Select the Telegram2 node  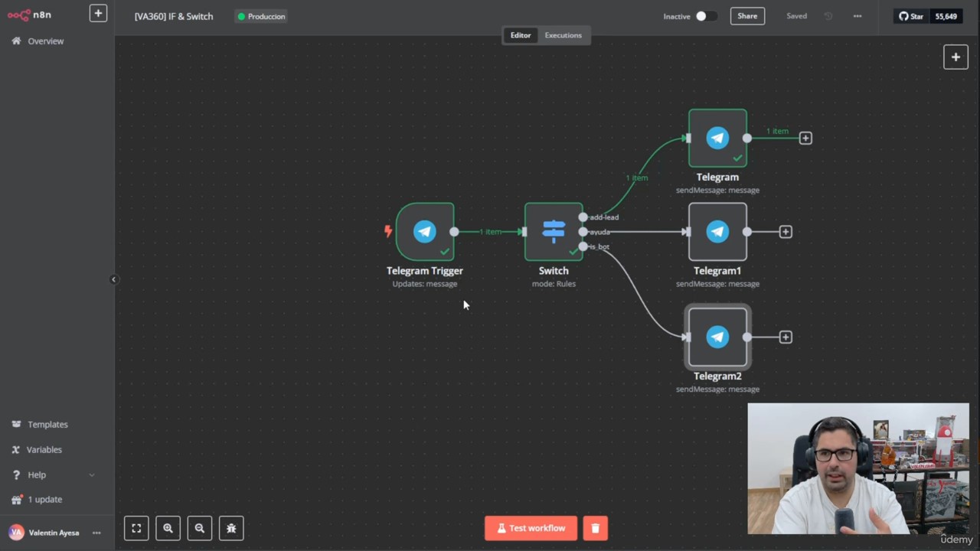coord(717,337)
